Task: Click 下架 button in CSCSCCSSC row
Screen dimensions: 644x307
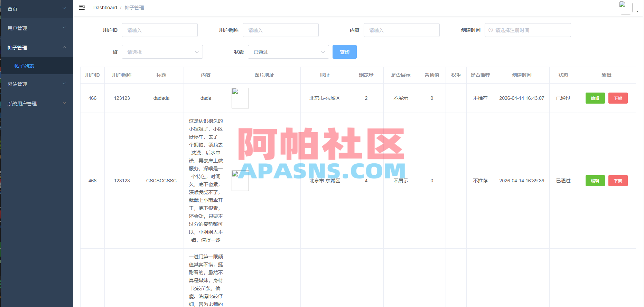Action: (618, 181)
